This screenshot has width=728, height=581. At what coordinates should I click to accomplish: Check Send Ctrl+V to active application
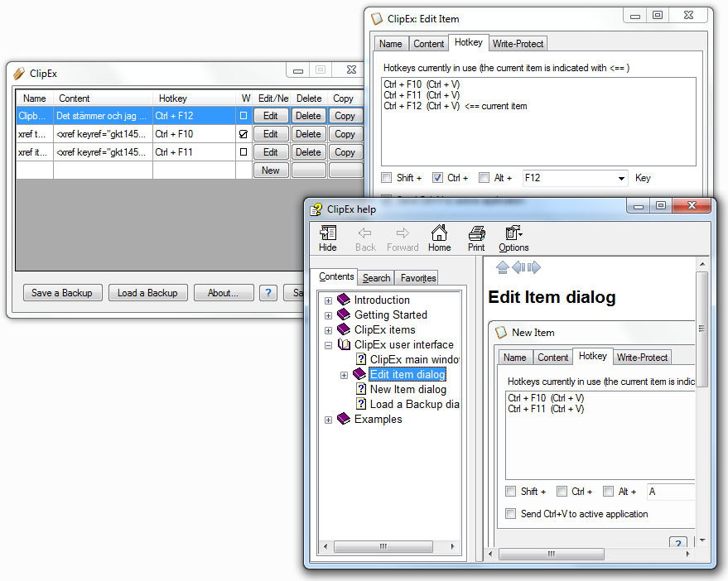click(x=511, y=514)
